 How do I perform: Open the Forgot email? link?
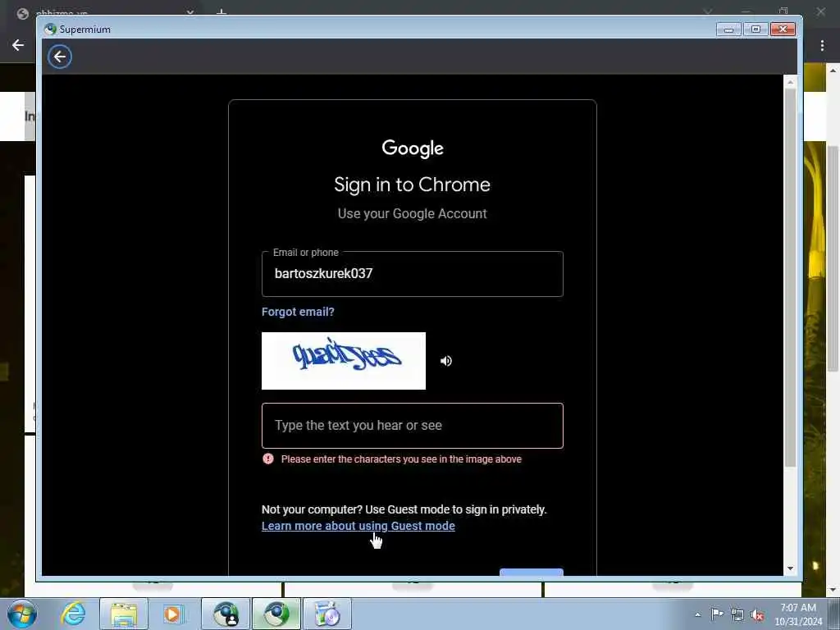click(x=298, y=312)
